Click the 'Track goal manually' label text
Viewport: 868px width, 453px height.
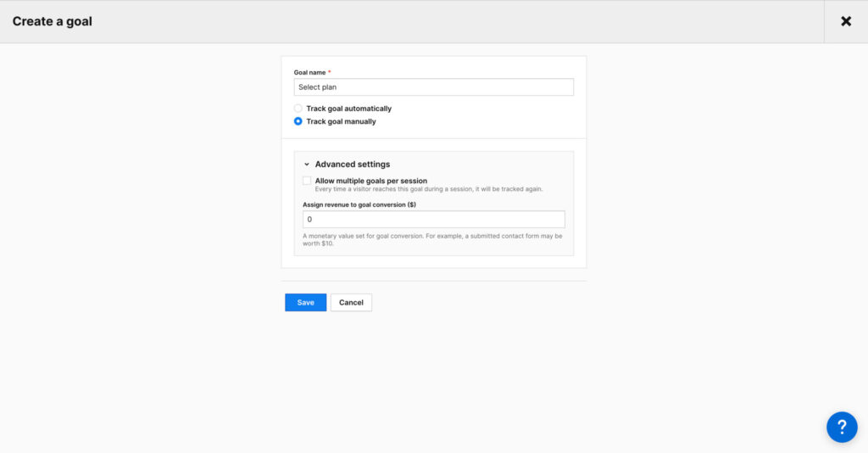coord(341,121)
